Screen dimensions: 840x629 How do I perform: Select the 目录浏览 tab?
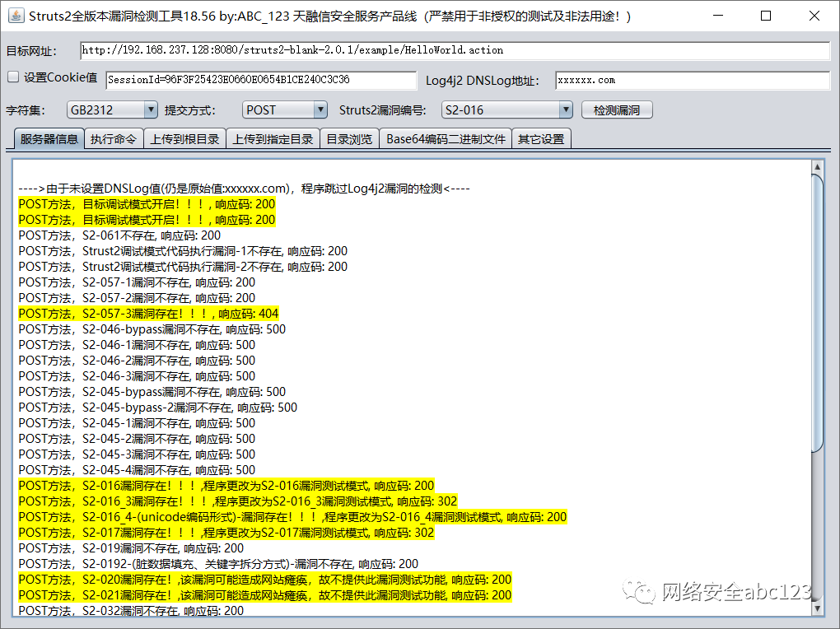(x=349, y=139)
